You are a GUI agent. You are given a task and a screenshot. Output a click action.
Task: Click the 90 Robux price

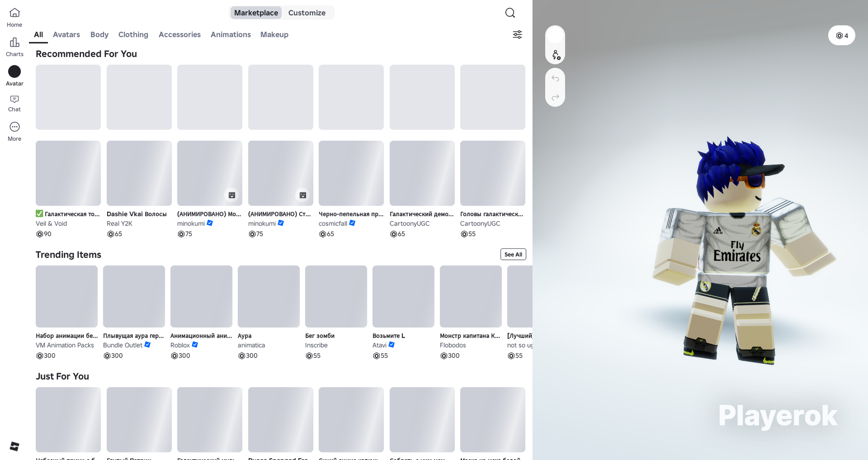point(44,234)
